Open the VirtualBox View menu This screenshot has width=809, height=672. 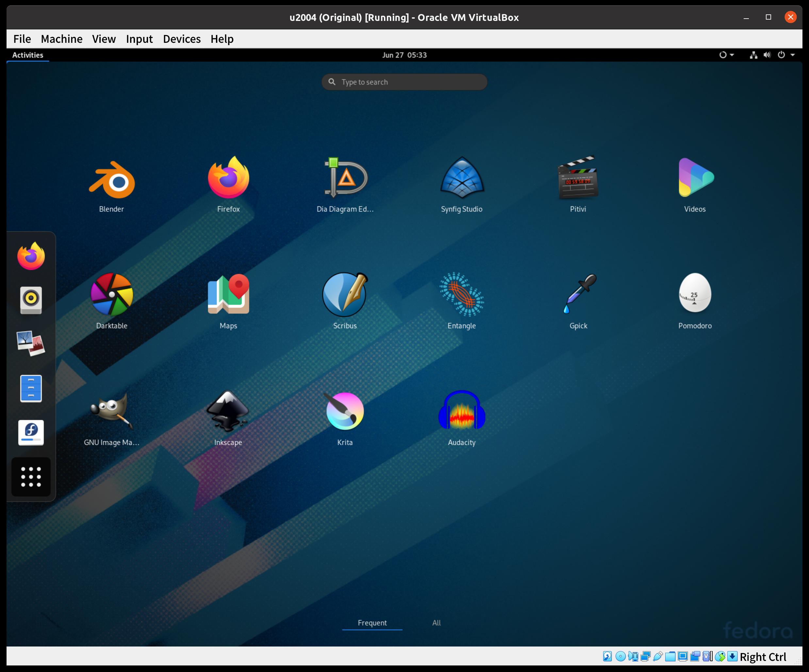pos(104,39)
